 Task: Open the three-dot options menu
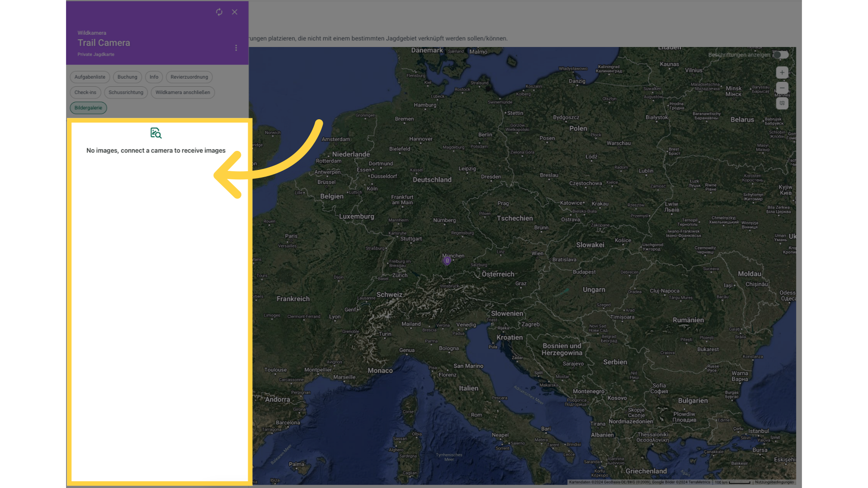pyautogui.click(x=236, y=48)
